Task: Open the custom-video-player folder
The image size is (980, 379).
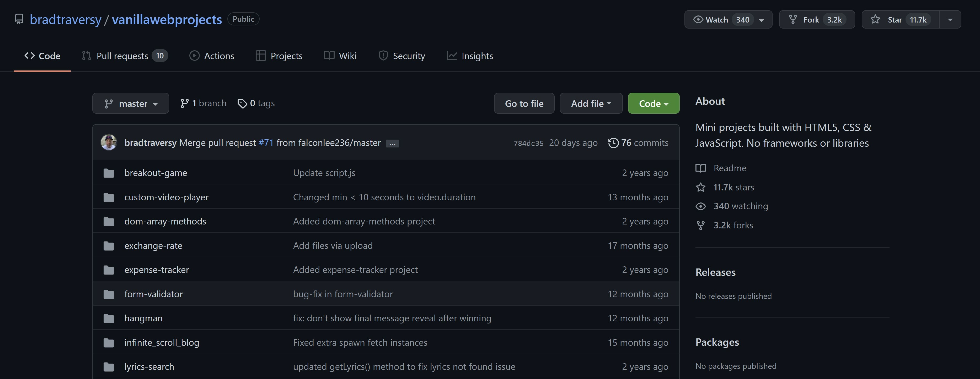Action: [166, 197]
